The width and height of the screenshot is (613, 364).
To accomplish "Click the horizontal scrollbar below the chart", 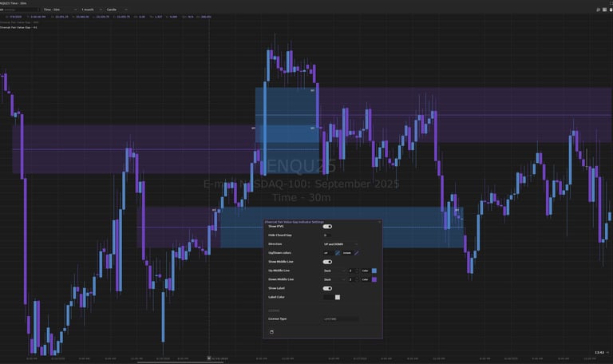I will point(180,362).
